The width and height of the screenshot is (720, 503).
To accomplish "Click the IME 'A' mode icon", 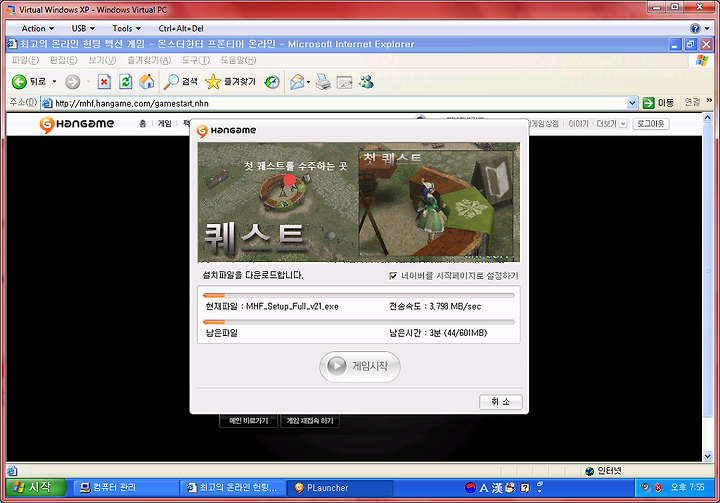I will 484,488.
